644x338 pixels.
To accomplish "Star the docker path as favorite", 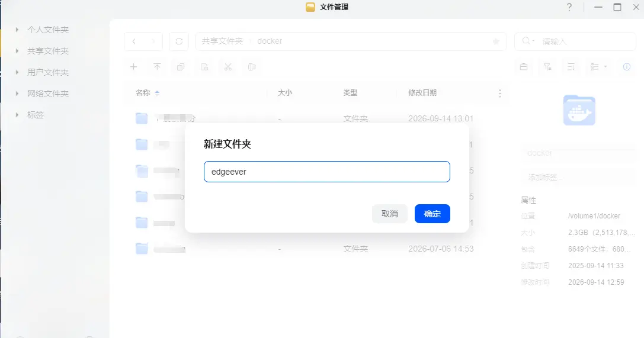I will pyautogui.click(x=496, y=41).
